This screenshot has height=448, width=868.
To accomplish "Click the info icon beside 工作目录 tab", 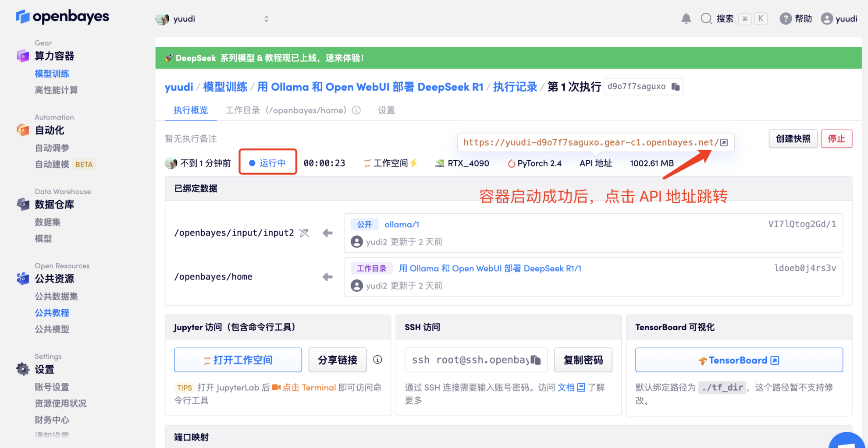I will coord(356,110).
